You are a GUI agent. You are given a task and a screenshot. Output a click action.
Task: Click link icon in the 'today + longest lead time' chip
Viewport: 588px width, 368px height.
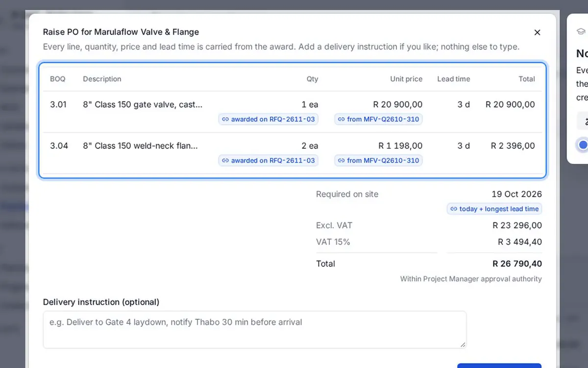click(454, 209)
